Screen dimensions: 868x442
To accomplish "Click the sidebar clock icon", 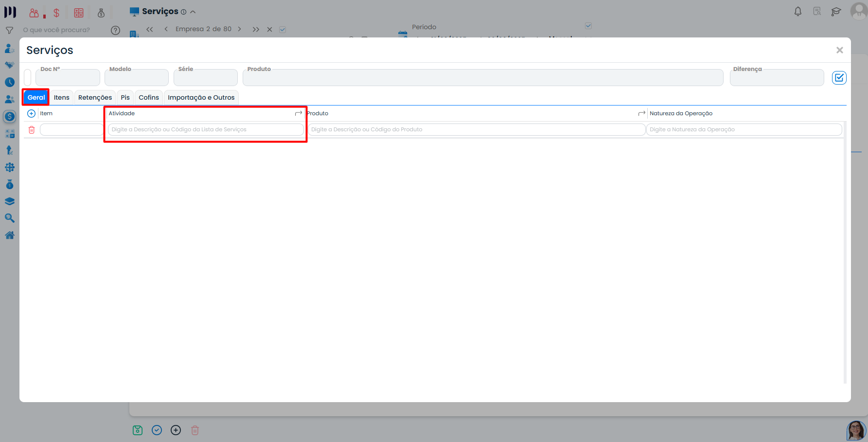I will (x=9, y=82).
